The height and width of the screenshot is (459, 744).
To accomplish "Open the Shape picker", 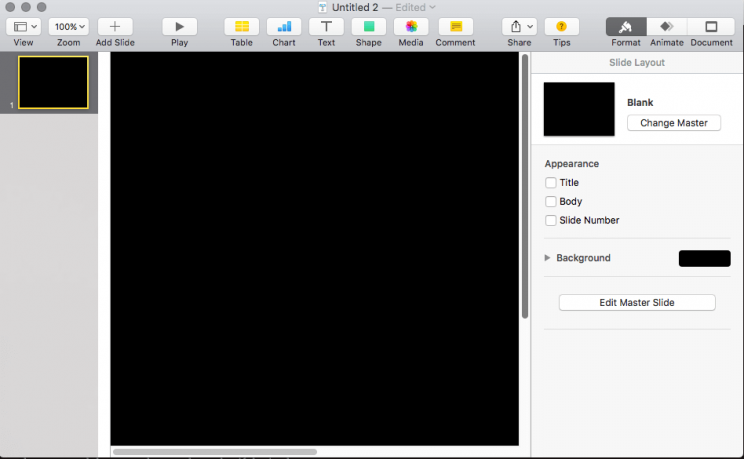I will 368,27.
